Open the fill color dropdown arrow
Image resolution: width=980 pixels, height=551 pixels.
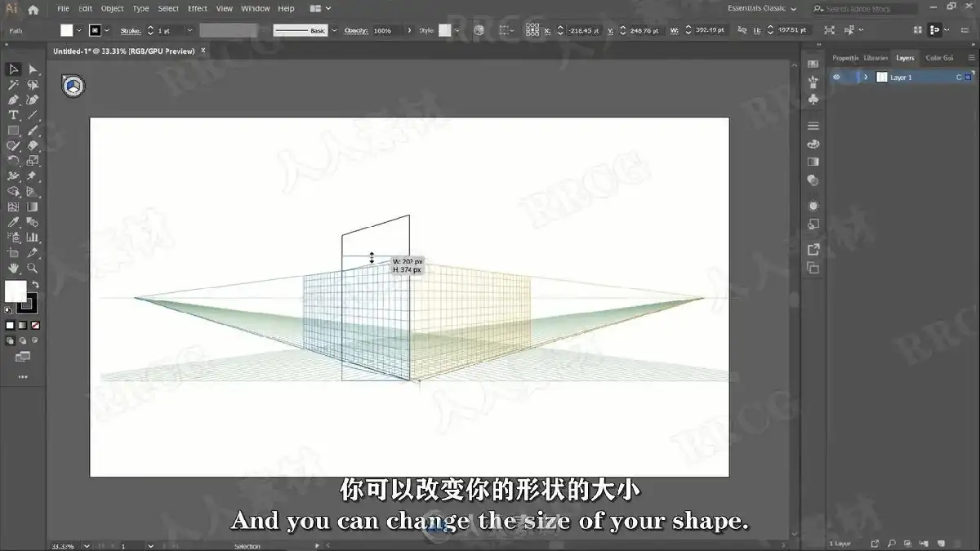click(79, 30)
